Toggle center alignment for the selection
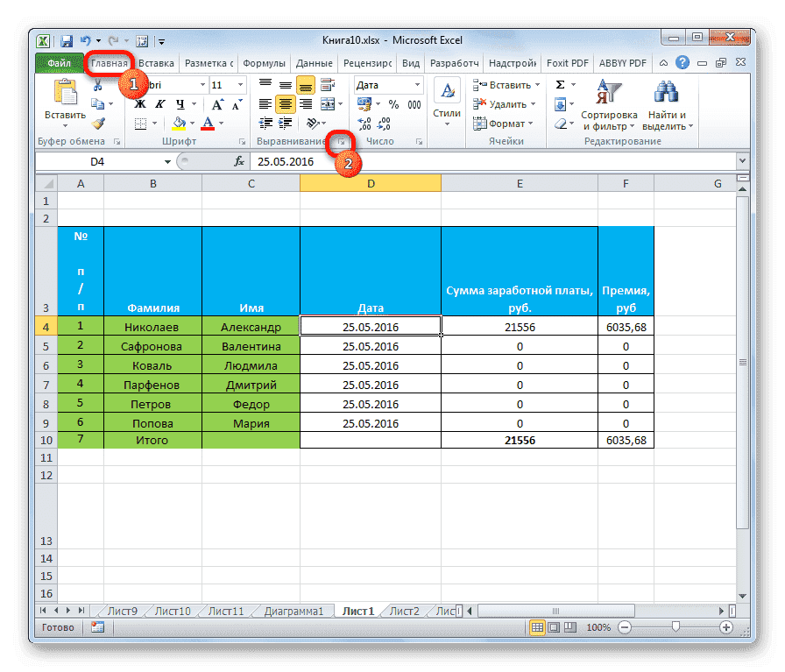The height and width of the screenshot is (672, 785). (286, 103)
